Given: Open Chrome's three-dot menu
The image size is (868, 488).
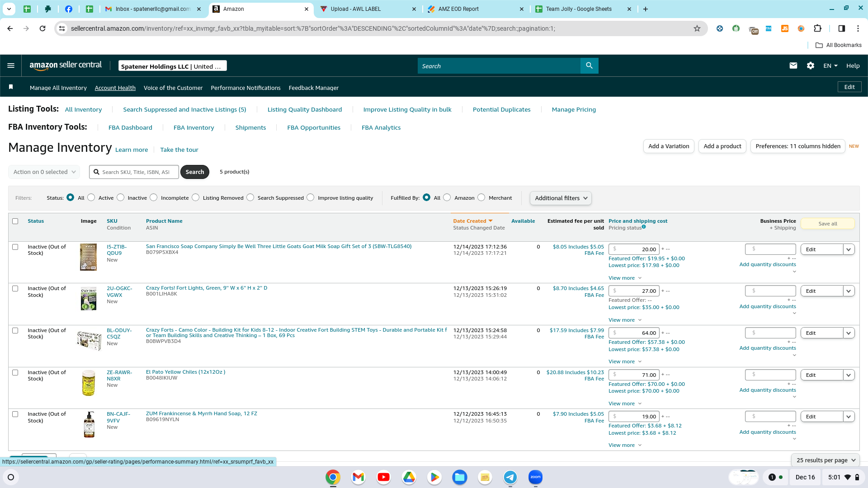Looking at the screenshot, I should [x=858, y=28].
